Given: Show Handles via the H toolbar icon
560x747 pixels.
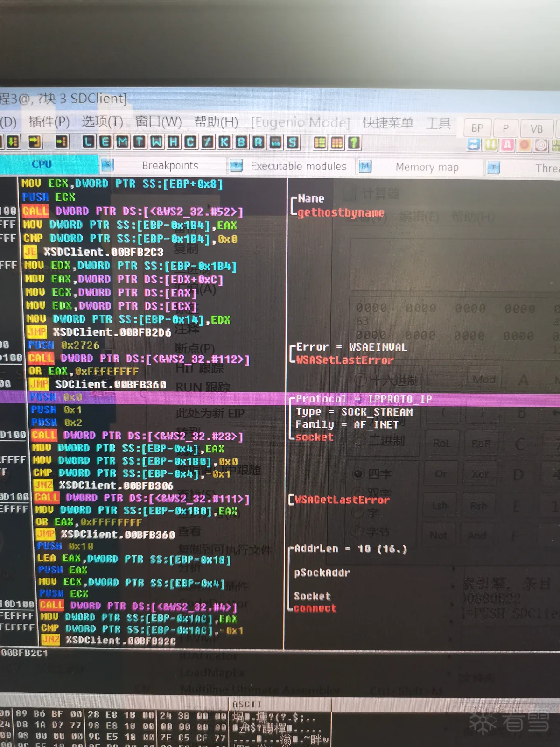Looking at the screenshot, I should tap(173, 141).
